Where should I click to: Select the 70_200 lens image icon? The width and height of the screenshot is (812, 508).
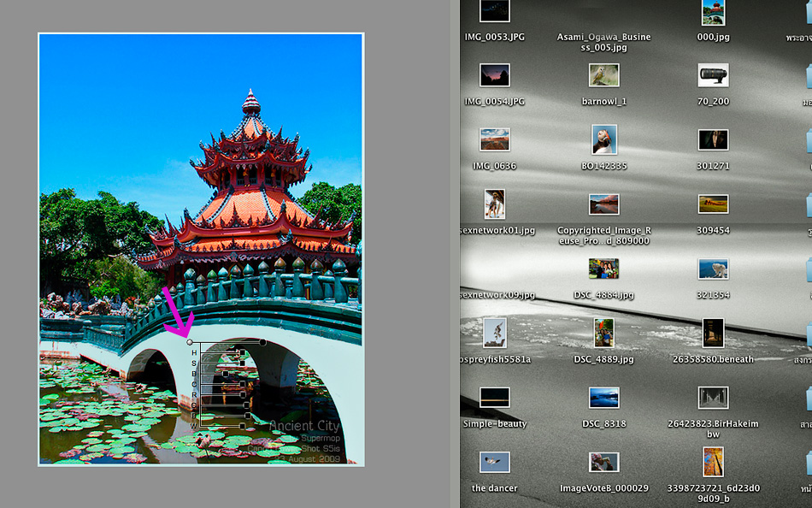pos(713,75)
